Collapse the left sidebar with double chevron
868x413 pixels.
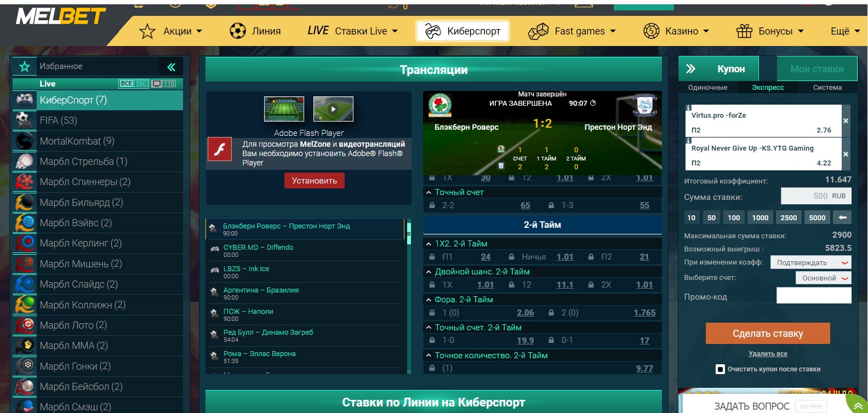[x=171, y=67]
